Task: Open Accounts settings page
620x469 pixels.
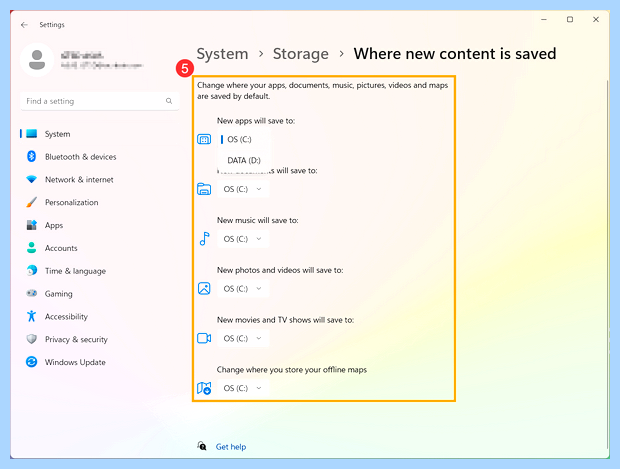Action: click(99, 248)
